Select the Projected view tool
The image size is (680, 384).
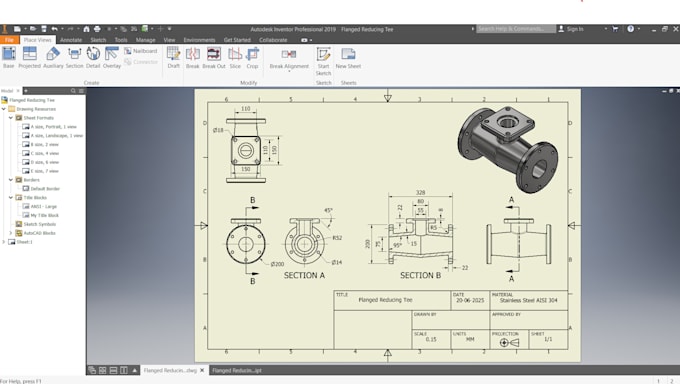pos(29,57)
